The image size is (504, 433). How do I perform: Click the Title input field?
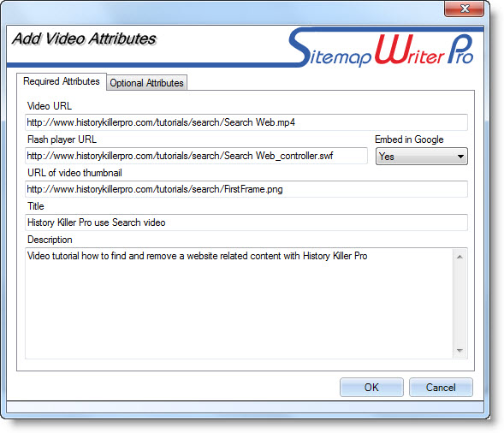pos(246,222)
